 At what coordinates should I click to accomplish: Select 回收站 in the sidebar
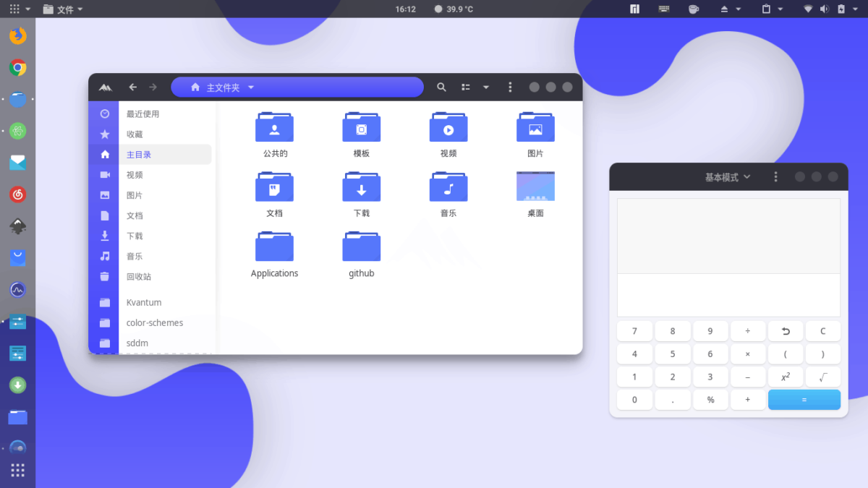pos(138,276)
